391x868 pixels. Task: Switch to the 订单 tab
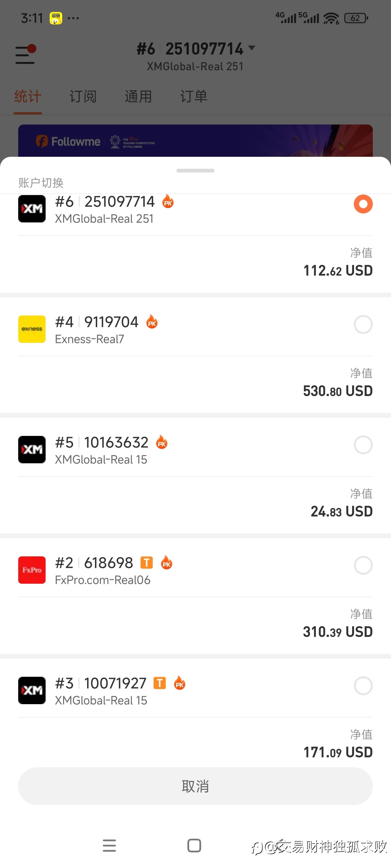(x=194, y=97)
